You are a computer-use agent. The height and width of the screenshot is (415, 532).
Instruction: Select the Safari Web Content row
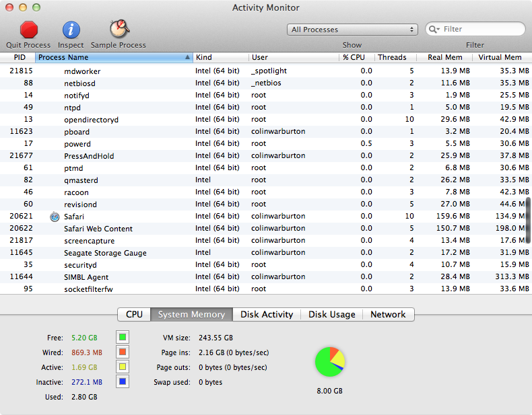coord(266,229)
